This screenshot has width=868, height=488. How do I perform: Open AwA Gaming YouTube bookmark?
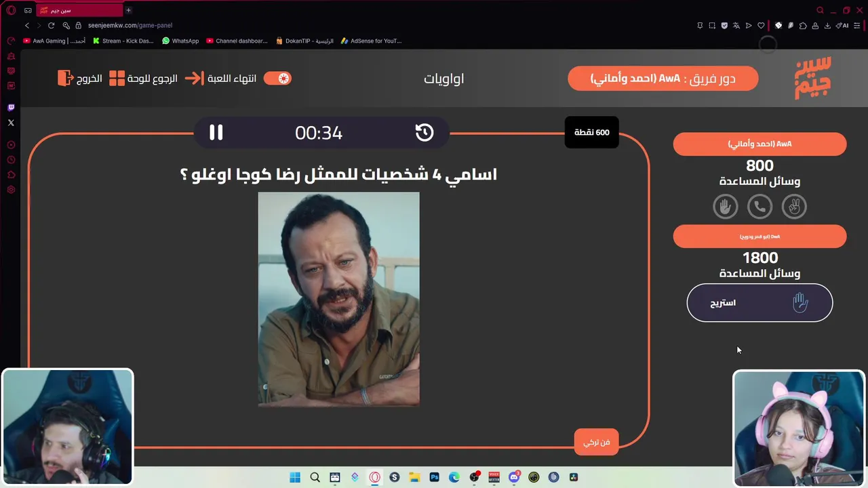[54, 41]
